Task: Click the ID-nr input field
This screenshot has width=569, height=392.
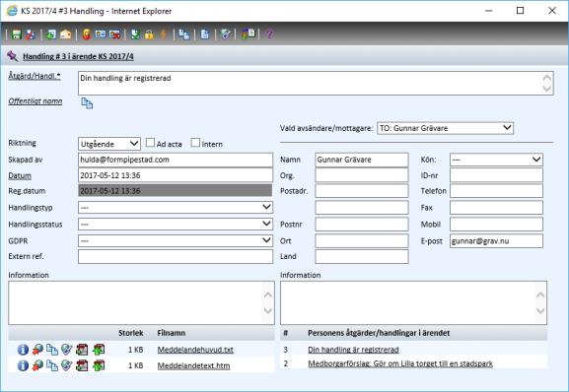Action: pyautogui.click(x=496, y=175)
